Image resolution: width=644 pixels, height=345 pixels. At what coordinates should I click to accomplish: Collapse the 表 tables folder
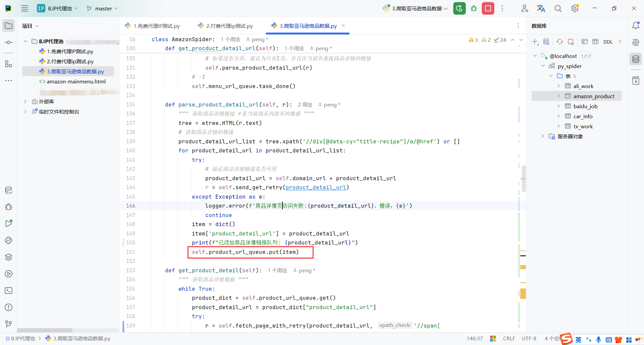pos(551,76)
